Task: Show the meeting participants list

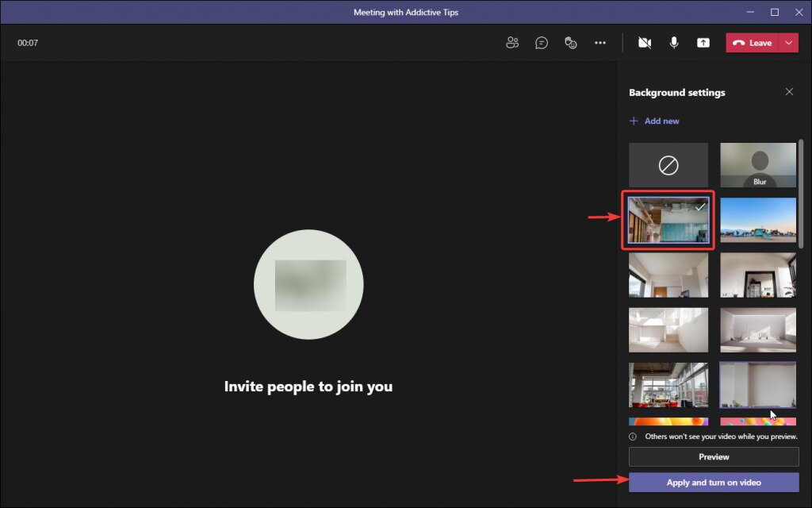Action: click(512, 42)
